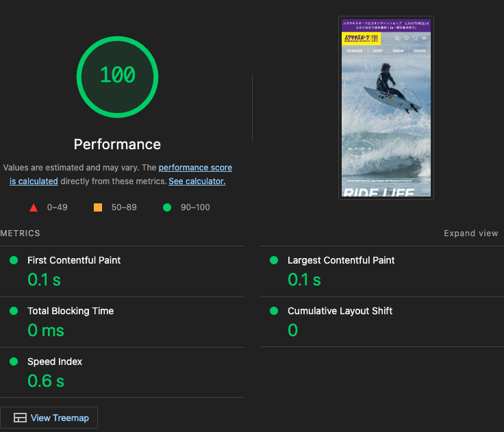Viewport: 504px width, 432px height.
Task: Click the First Contentful Paint metric label
Action: pos(74,260)
